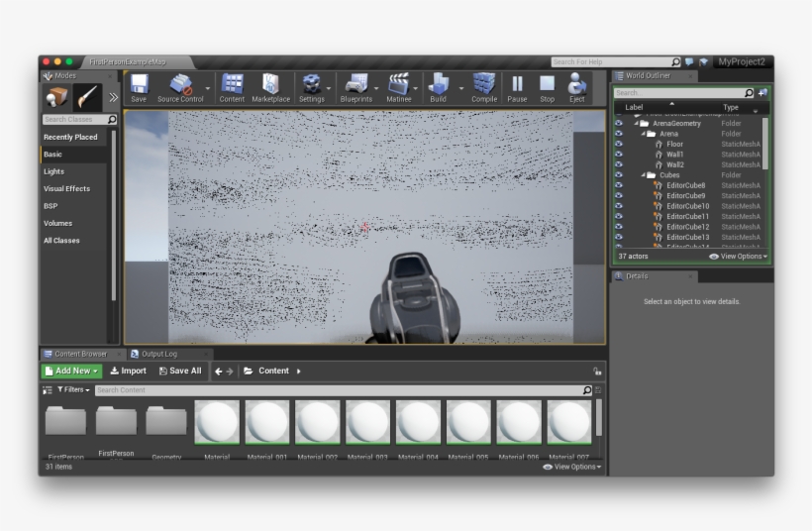Open Content Browser View Options

coord(571,467)
